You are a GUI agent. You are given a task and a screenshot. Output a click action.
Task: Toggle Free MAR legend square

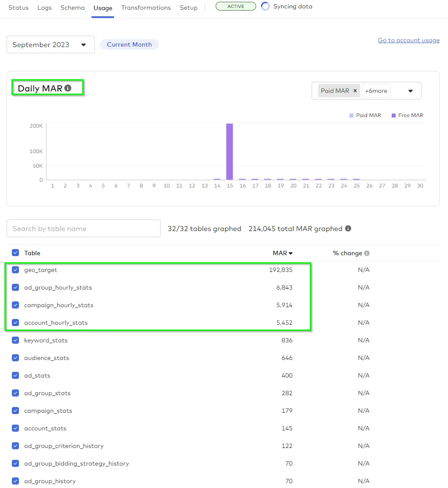393,115
